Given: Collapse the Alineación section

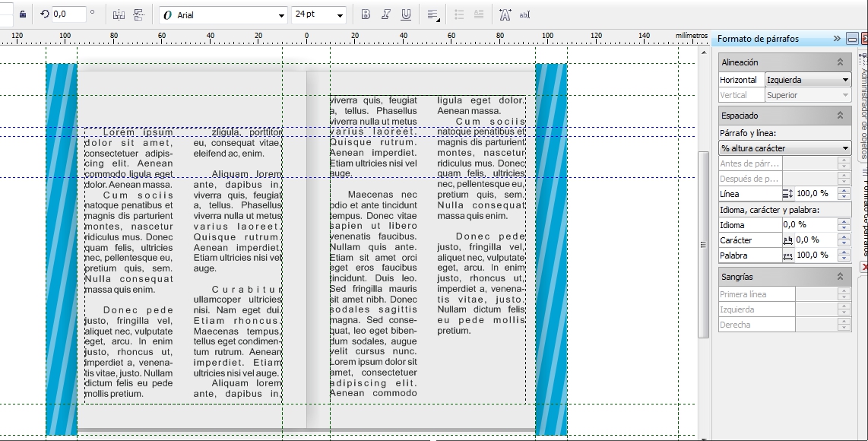Looking at the screenshot, I should pos(840,62).
